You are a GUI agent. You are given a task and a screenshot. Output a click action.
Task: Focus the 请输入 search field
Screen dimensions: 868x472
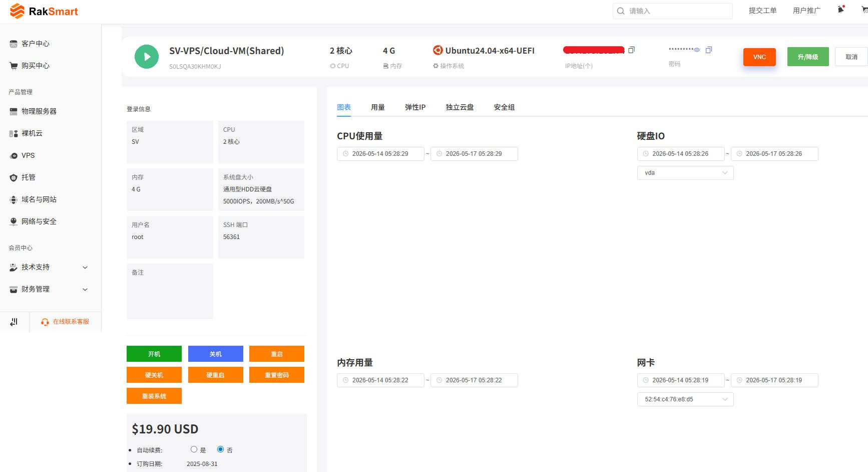pos(673,11)
